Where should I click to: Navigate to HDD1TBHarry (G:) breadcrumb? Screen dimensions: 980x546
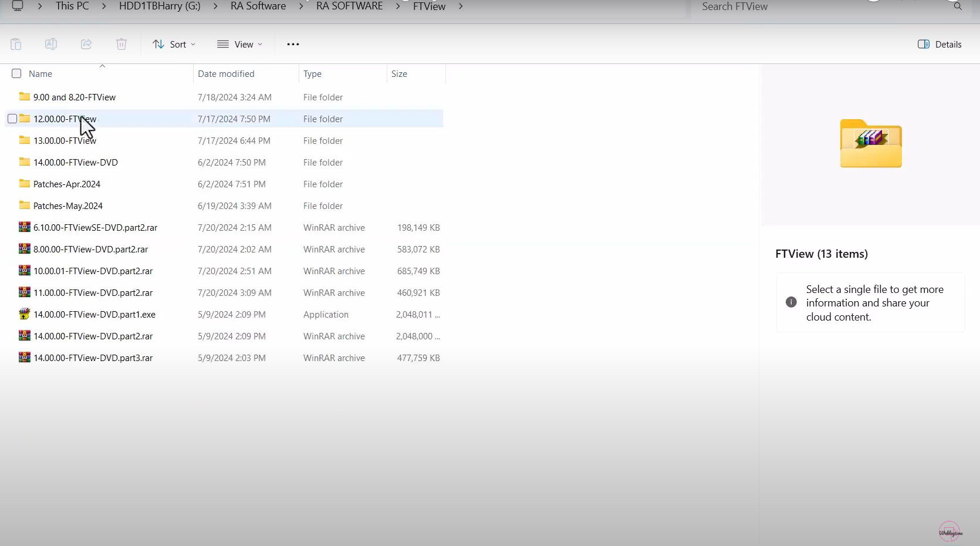(160, 6)
